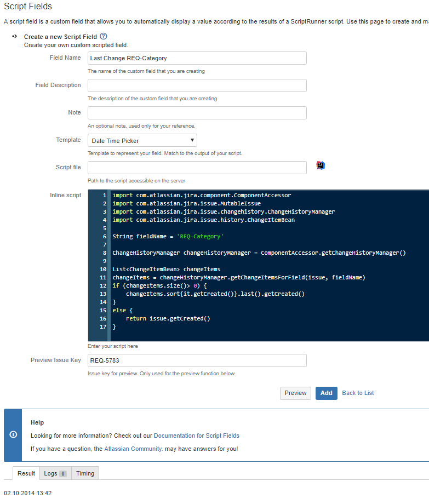Switch to the Logs tab
Screen dimensions: 429x504
click(x=55, y=473)
